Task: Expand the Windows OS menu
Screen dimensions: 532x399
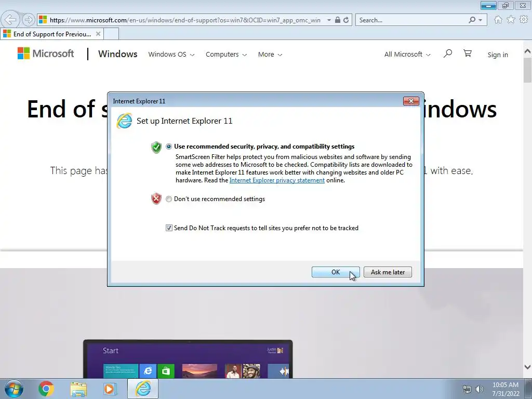Action: [171, 54]
